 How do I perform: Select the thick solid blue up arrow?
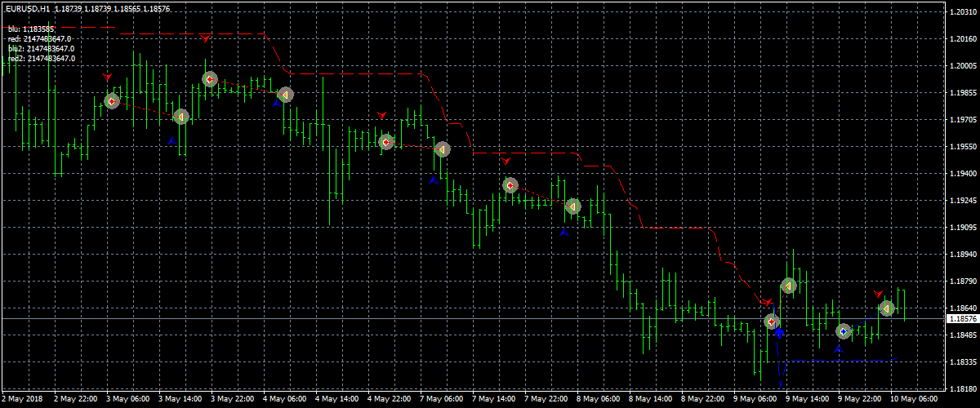779,333
